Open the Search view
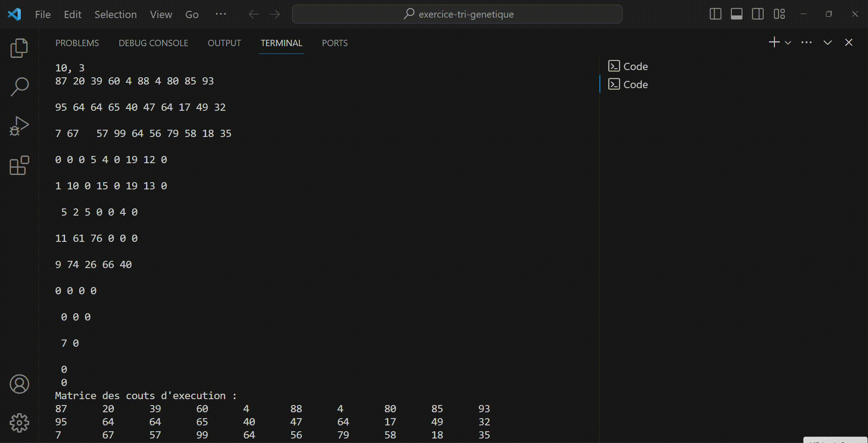Viewport: 868px width, 443px height. [x=19, y=86]
